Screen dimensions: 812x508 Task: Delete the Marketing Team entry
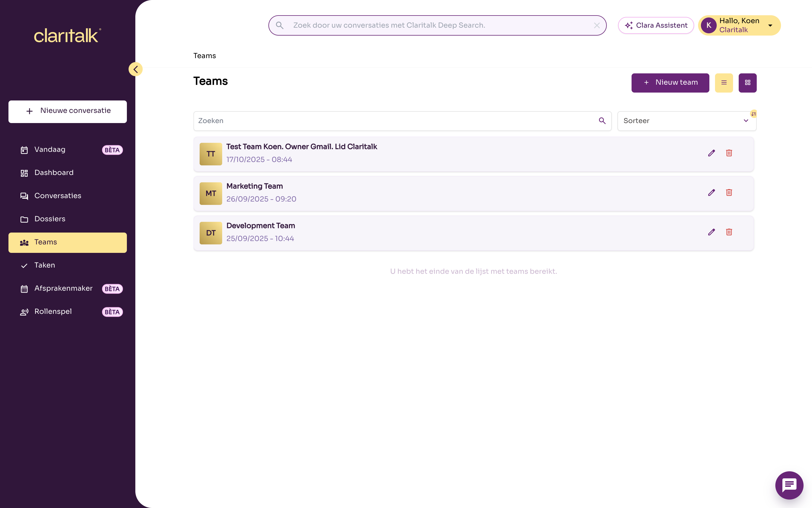coord(729,193)
